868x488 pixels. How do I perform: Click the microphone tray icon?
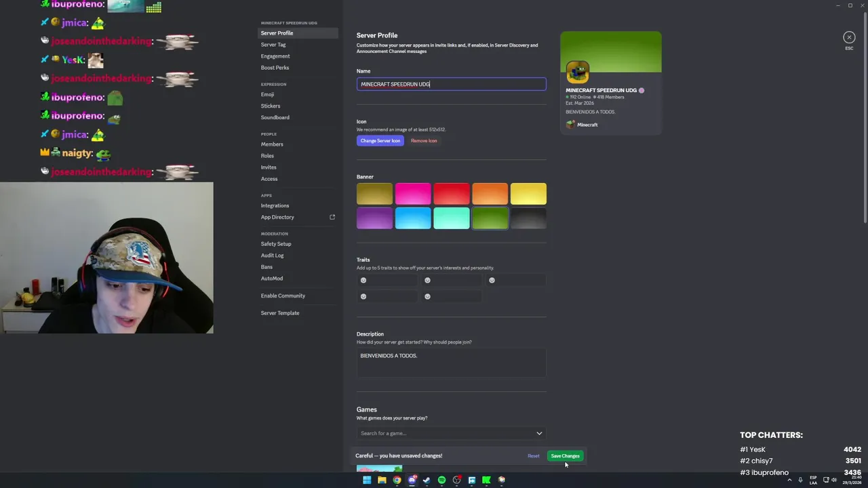click(x=800, y=480)
